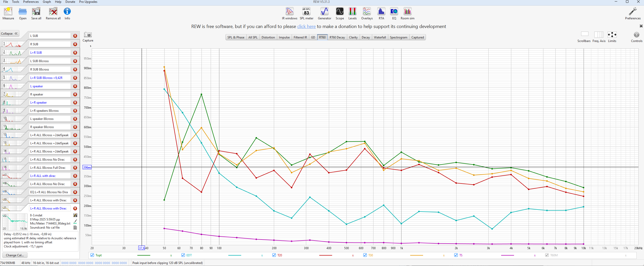Launch the signal Generator
The width and height of the screenshot is (644, 266).
324,11
